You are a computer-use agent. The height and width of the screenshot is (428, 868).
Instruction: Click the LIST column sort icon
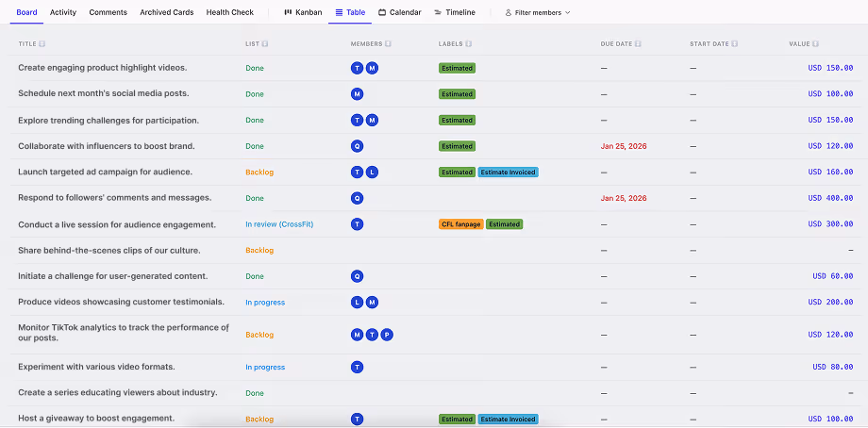tap(265, 44)
